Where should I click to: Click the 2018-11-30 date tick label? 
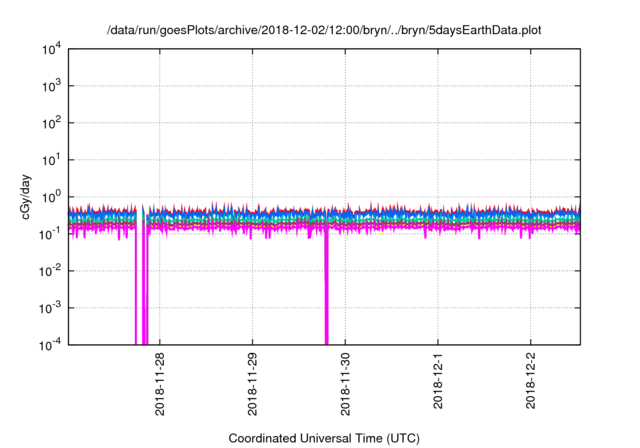(345, 384)
